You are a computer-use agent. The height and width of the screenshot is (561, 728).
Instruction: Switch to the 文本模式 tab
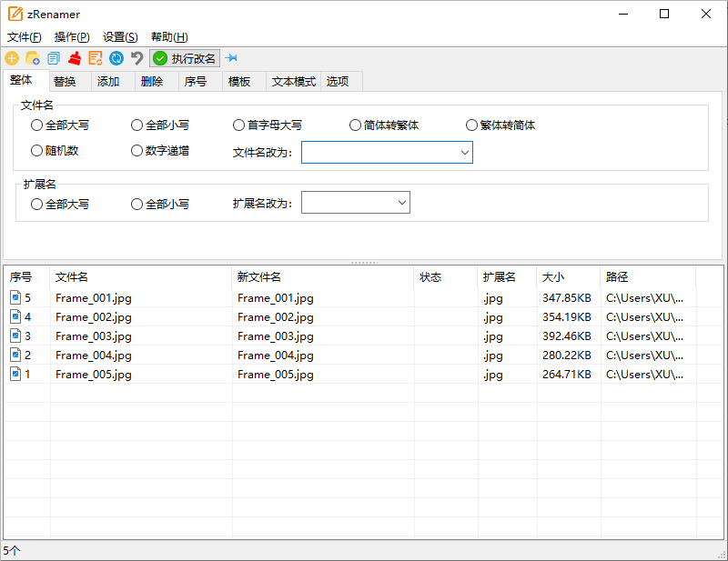point(292,81)
